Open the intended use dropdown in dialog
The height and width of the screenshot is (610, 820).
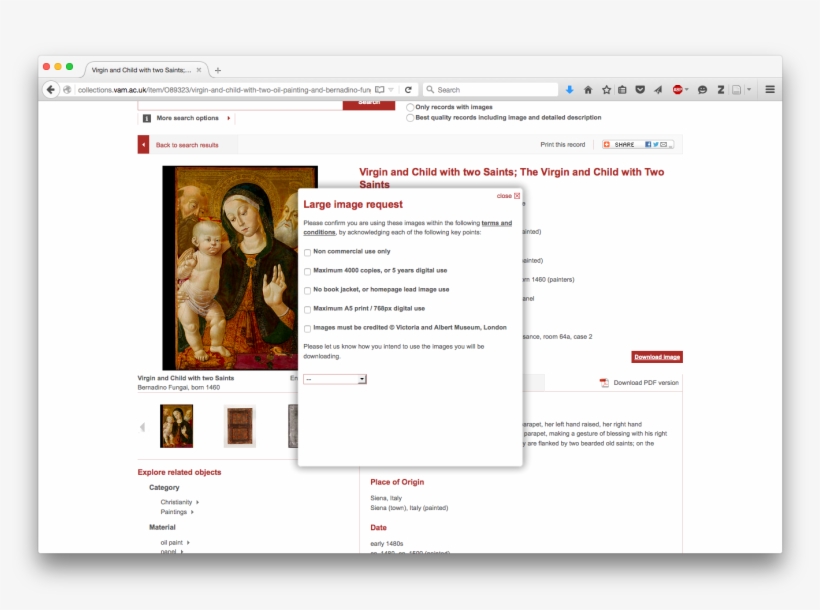tap(335, 379)
